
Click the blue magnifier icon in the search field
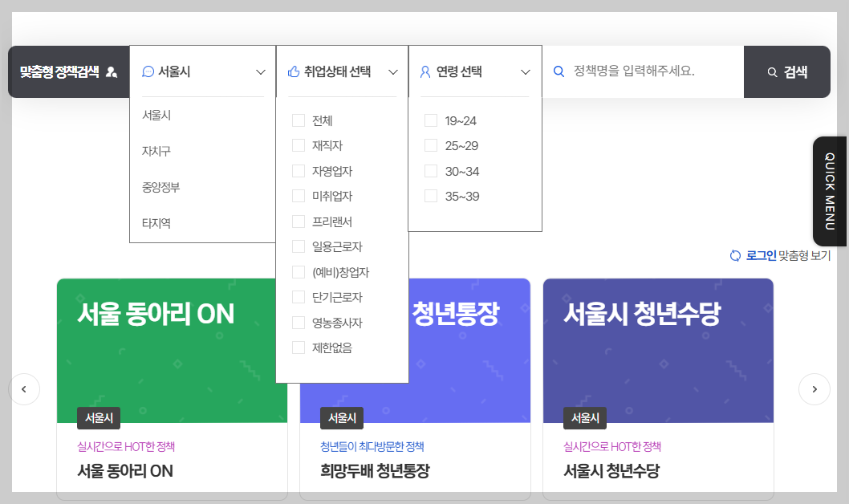coord(559,71)
